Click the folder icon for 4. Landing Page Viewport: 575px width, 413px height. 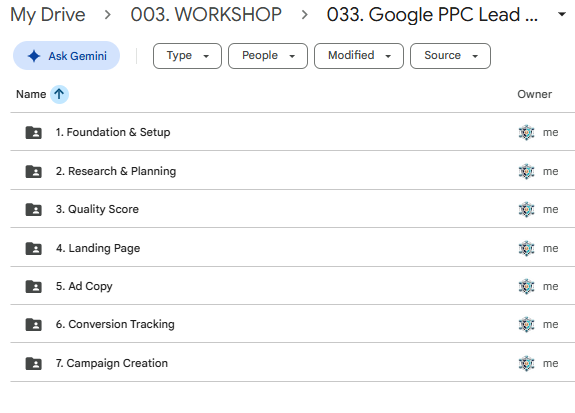(33, 248)
